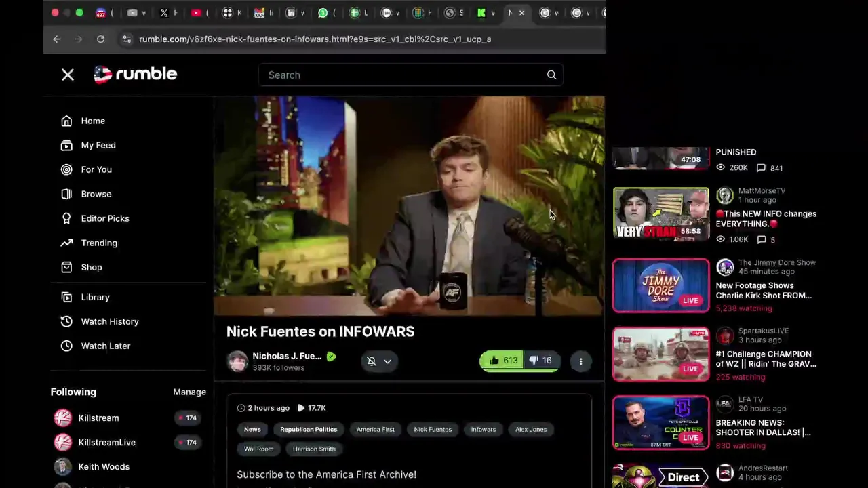
Task: Open the Jimmy Dore Show live thumbnail
Action: coord(661,285)
